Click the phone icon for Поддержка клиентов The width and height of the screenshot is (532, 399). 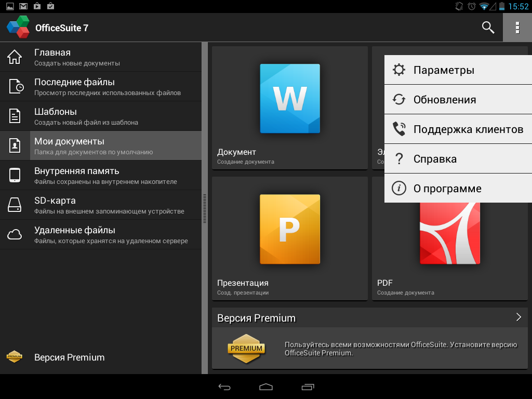click(x=399, y=129)
